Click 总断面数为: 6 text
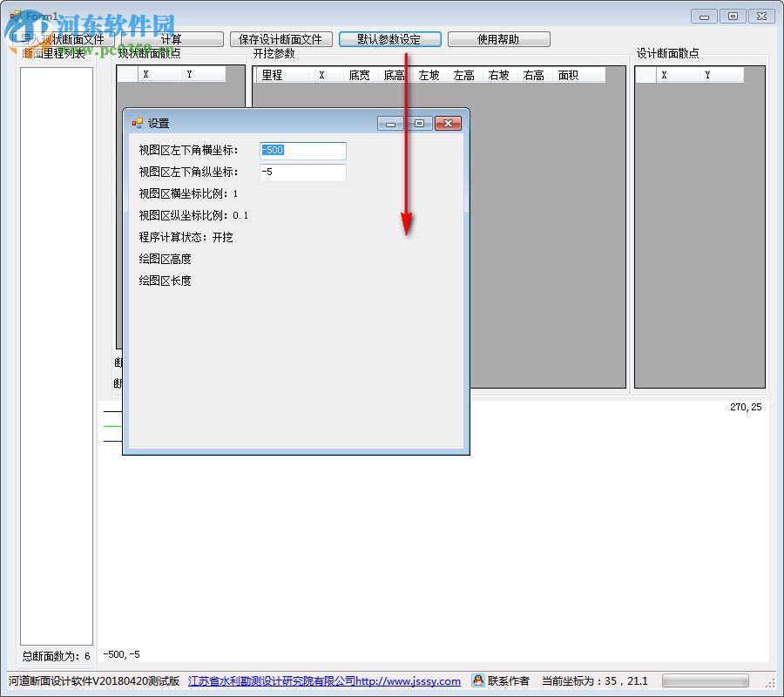Image resolution: width=784 pixels, height=697 pixels. [x=56, y=656]
